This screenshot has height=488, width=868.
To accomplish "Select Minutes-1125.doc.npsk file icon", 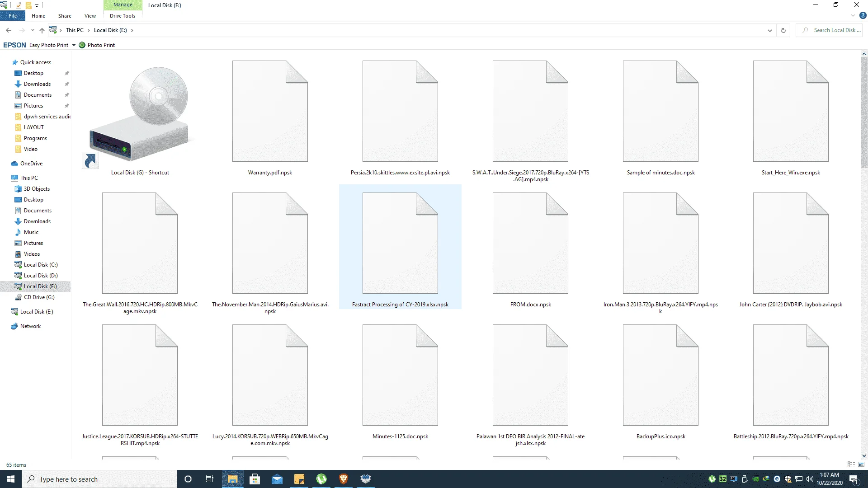I will [x=400, y=375].
